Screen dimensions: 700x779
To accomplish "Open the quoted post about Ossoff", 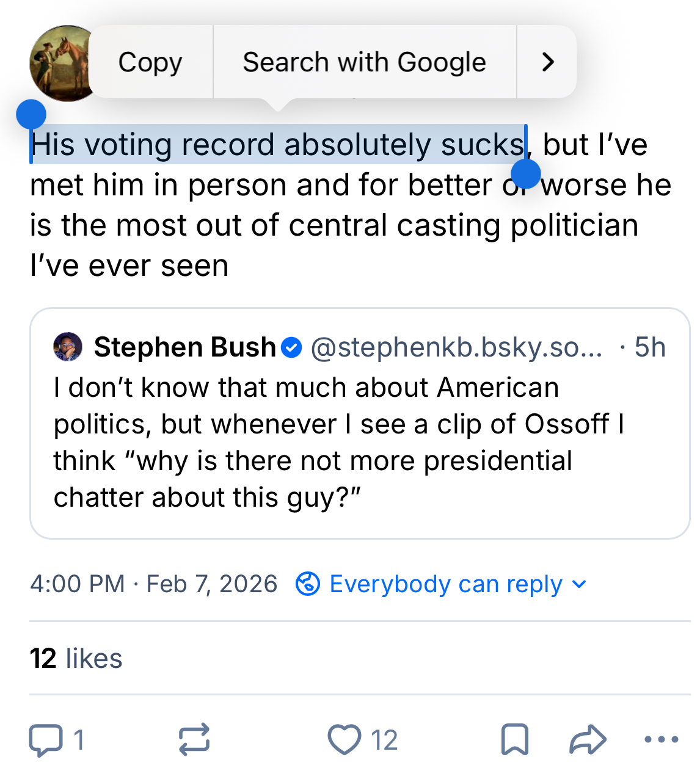I will pyautogui.click(x=359, y=443).
